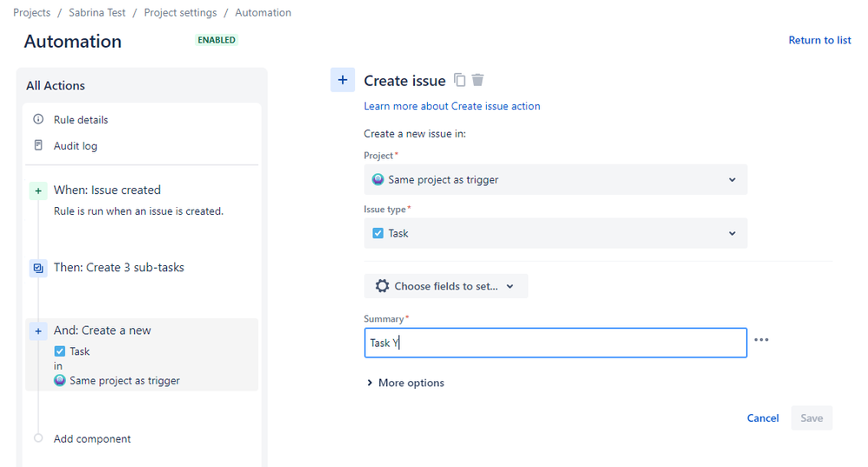
Task: Select Then: Create 3 sub-tasks action
Action: [118, 267]
